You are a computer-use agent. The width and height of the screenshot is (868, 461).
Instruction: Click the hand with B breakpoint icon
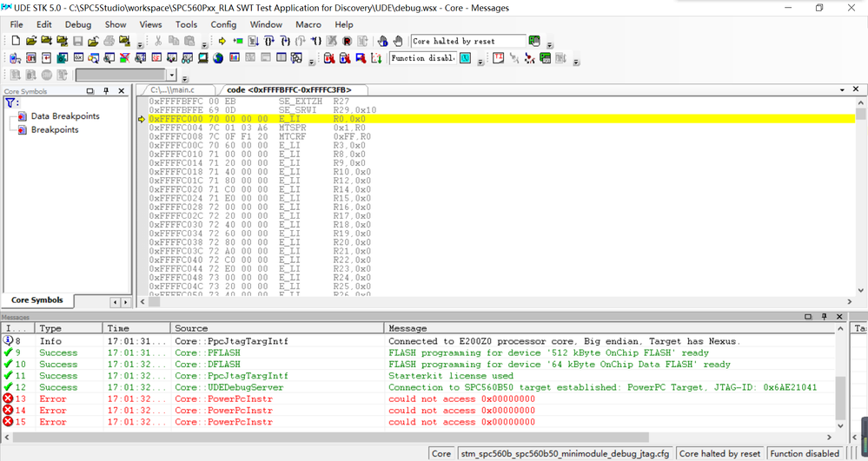382,41
